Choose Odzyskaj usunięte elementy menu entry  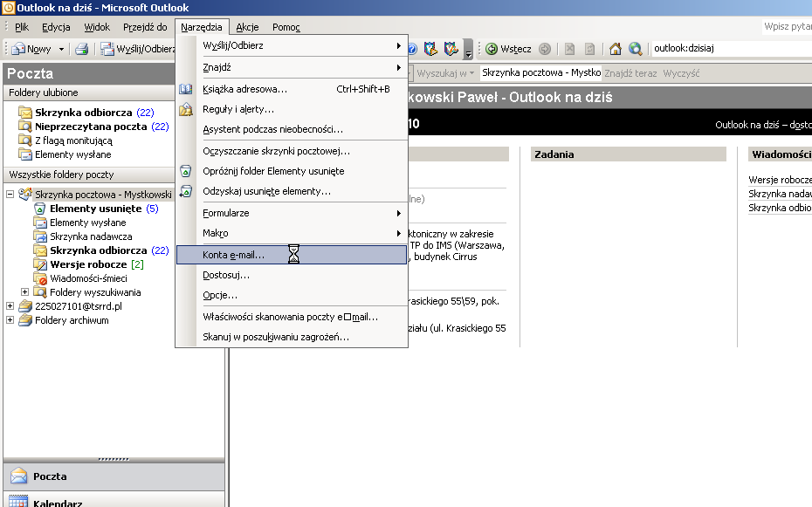(x=292, y=191)
